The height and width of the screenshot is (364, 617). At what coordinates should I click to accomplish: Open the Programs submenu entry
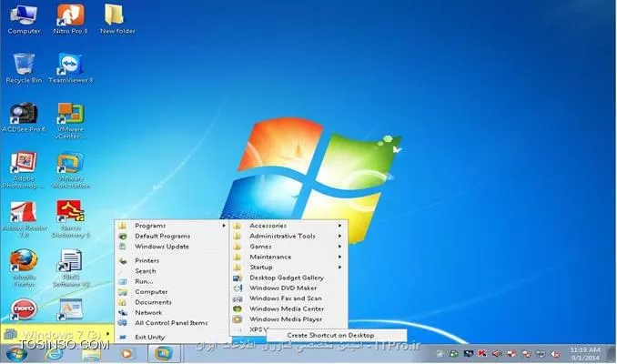pos(172,226)
